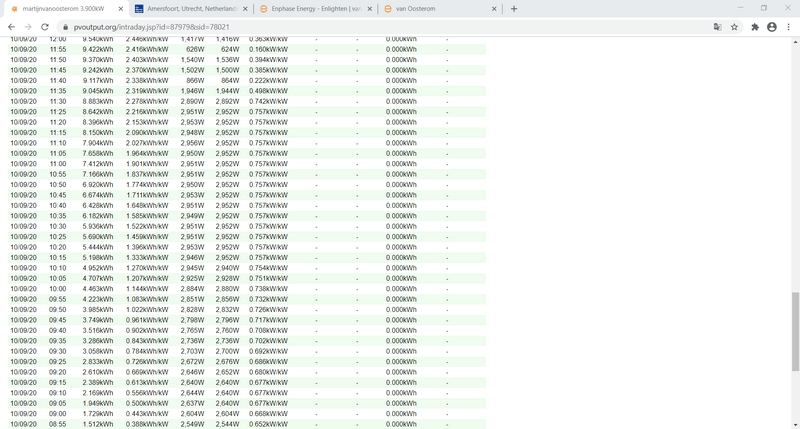Open the translate page icon
800x429 pixels.
[717, 27]
